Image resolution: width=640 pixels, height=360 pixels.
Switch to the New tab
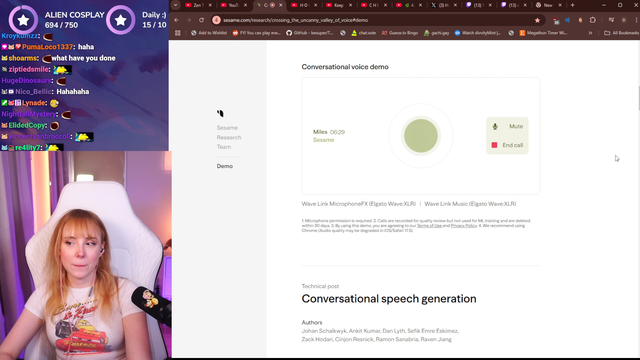(549, 5)
